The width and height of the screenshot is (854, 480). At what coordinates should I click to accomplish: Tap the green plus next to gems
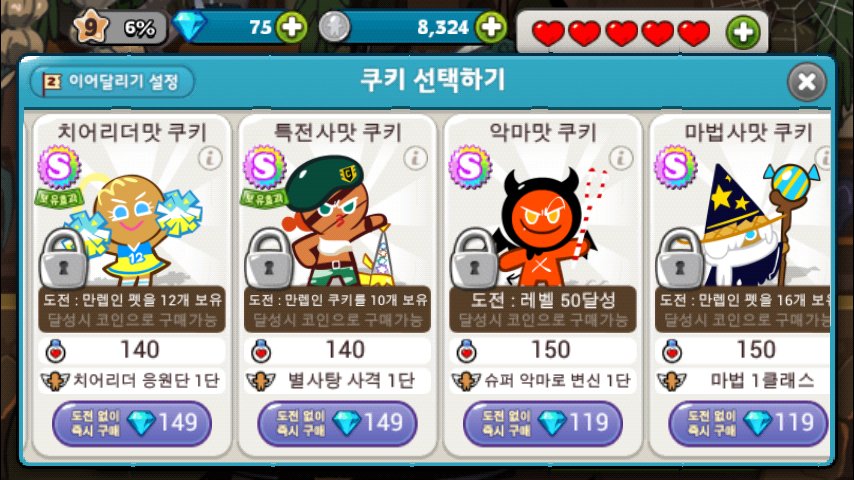pos(291,27)
